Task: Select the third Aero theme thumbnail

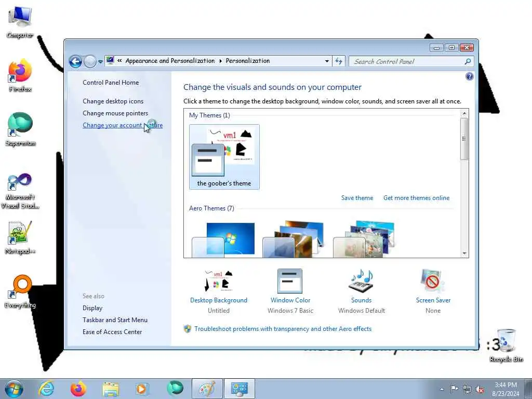Action: pos(364,240)
